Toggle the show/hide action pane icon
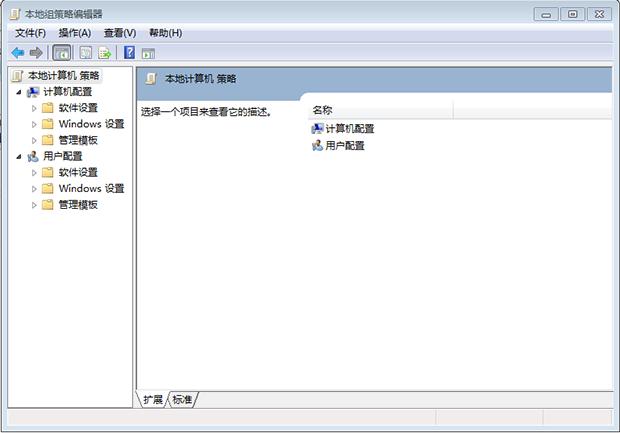The image size is (620, 433). coord(149,52)
